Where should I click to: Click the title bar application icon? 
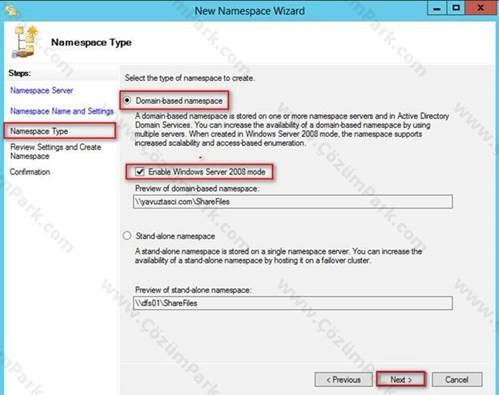point(11,11)
